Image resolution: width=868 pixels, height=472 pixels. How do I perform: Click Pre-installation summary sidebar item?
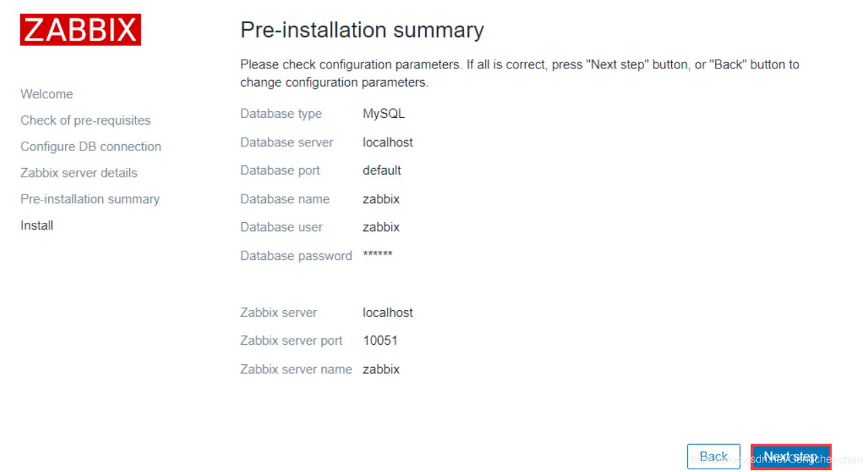[90, 199]
